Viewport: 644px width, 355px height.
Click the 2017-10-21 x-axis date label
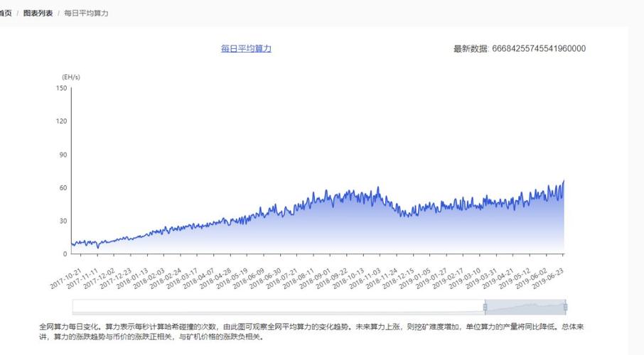(65, 278)
